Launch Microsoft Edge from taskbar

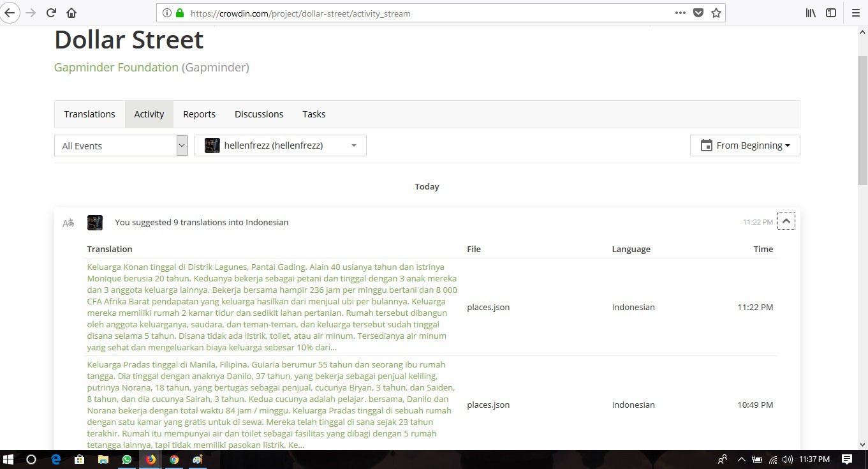[55, 459]
